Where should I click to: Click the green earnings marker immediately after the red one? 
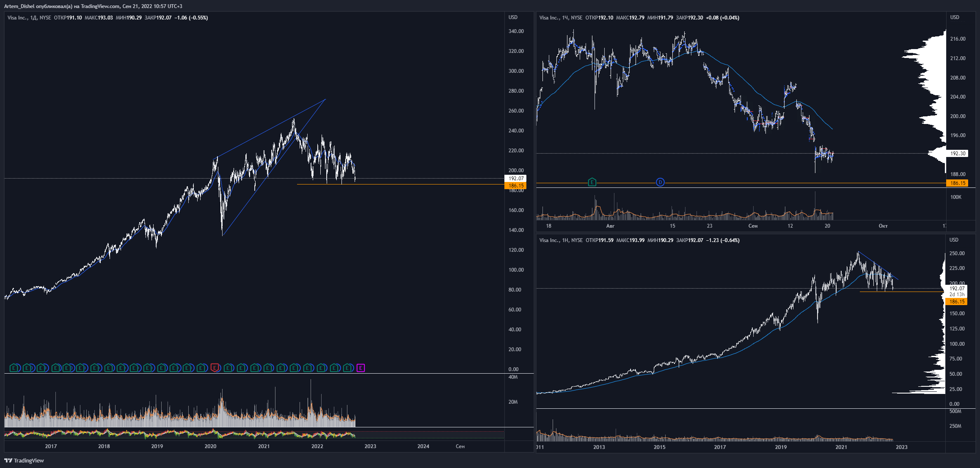coord(228,368)
